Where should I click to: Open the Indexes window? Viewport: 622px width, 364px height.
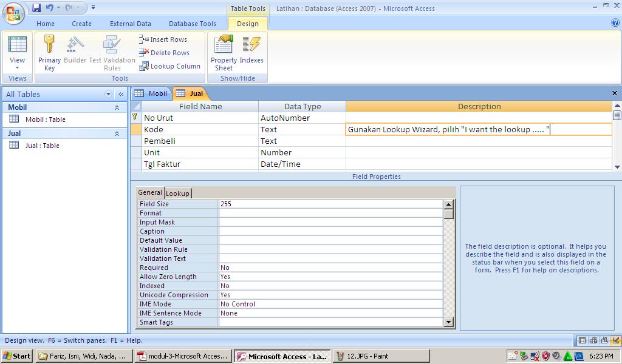point(251,49)
